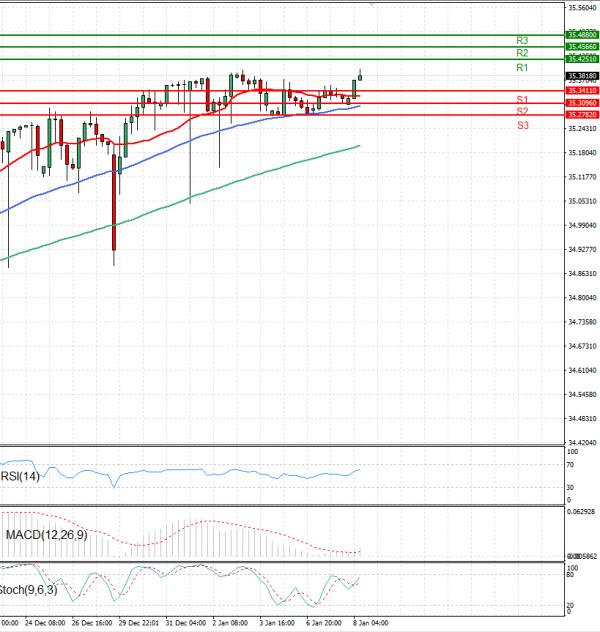This screenshot has height=632, width=600.
Task: Click the tall red candlestick near 29 Dec
Action: pyautogui.click(x=114, y=202)
